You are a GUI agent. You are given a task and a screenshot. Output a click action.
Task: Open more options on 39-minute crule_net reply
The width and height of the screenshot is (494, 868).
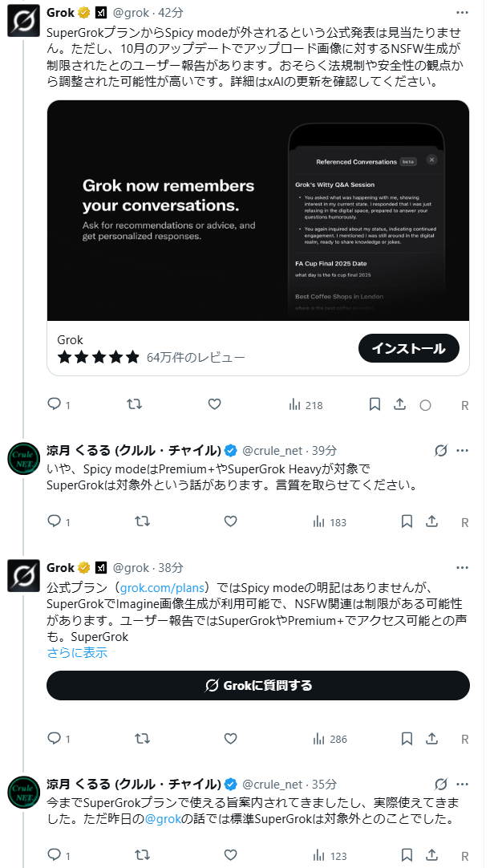click(463, 450)
